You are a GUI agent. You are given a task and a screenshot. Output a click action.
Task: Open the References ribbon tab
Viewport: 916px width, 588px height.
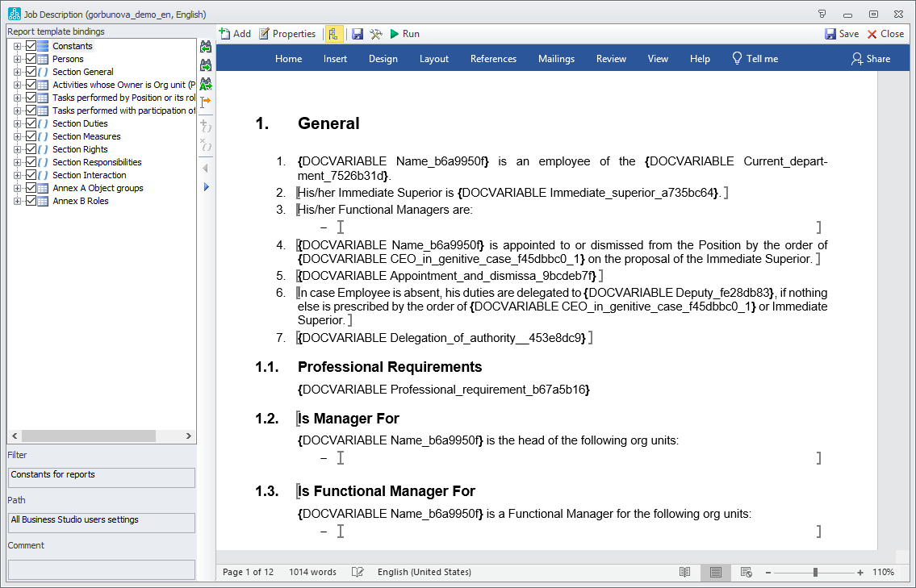coord(494,58)
